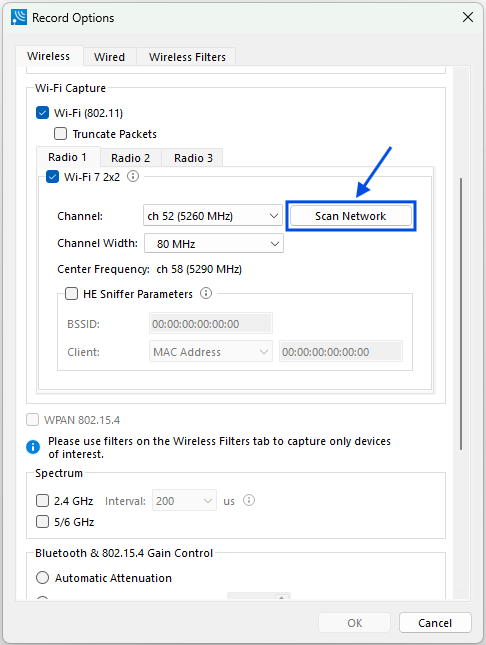Click info icon beside HE Sniffer Parameters
The height and width of the screenshot is (645, 486).
[x=206, y=293]
